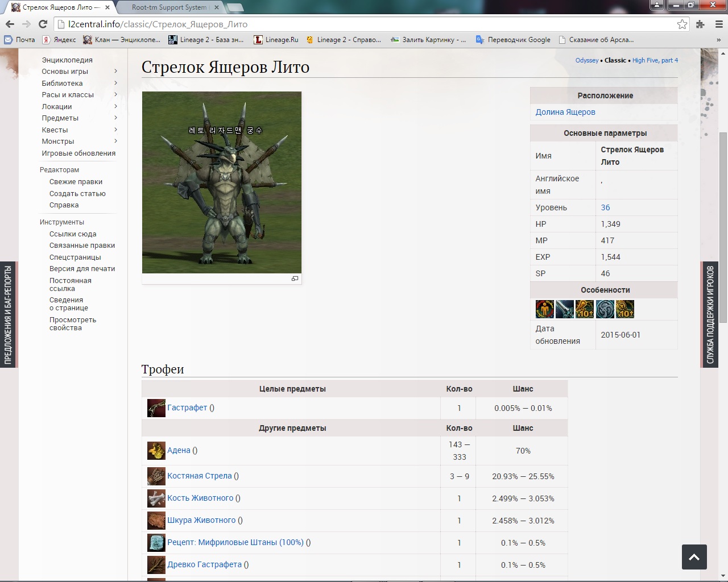Open the Chrome menu icon
This screenshot has width=728, height=582.
(718, 24)
